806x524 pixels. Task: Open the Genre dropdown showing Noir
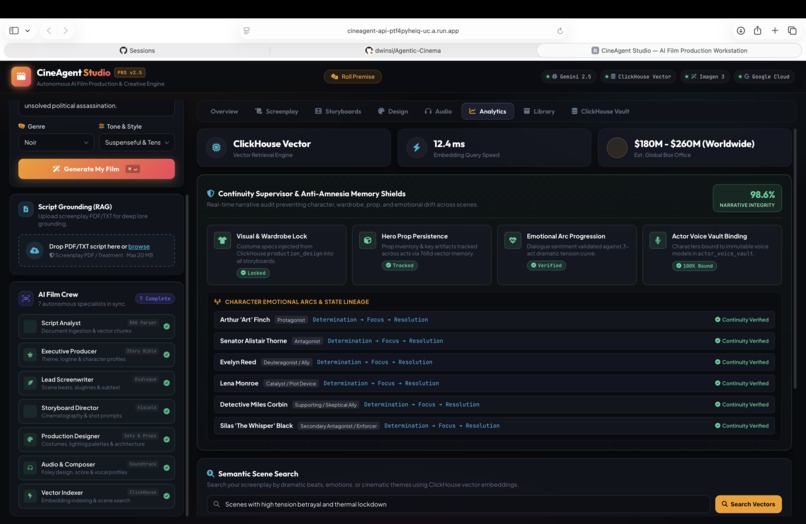click(x=56, y=142)
